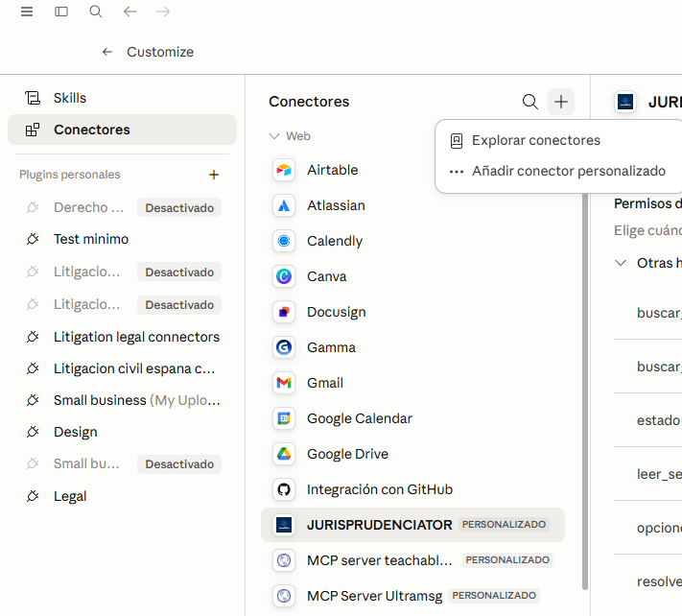
Task: Open the Airtable connector
Action: (x=412, y=170)
